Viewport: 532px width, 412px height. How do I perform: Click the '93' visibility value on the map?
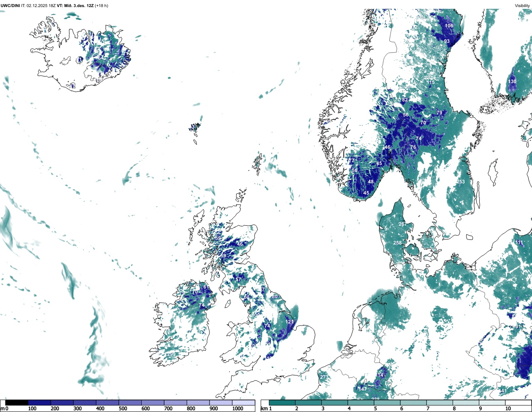tap(447, 41)
